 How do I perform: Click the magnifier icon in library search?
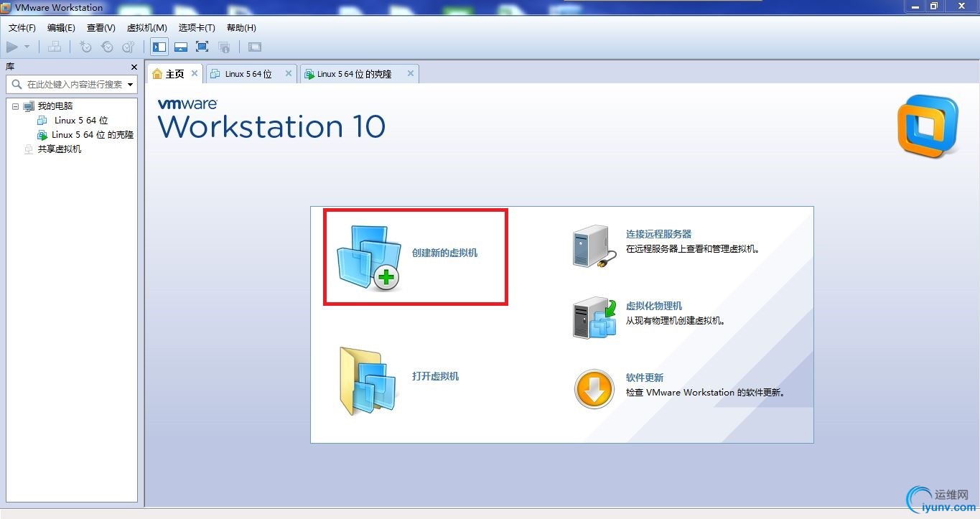[x=17, y=84]
